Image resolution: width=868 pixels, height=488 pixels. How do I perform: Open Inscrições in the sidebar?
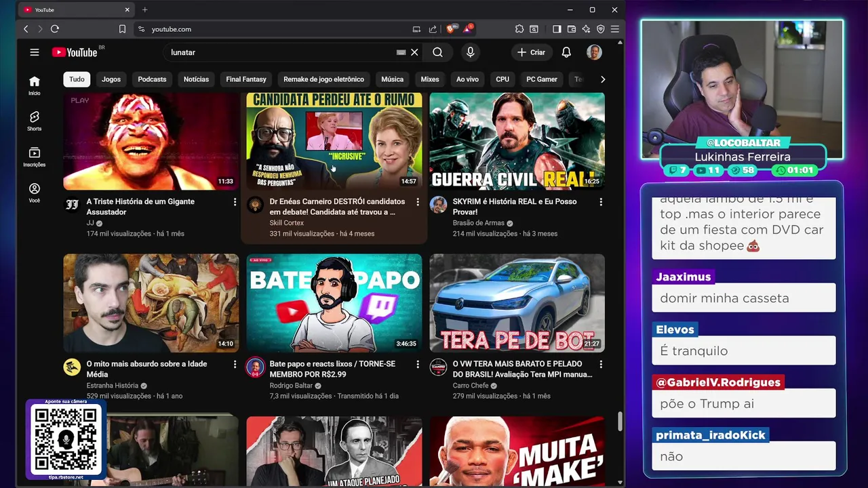pos(35,157)
